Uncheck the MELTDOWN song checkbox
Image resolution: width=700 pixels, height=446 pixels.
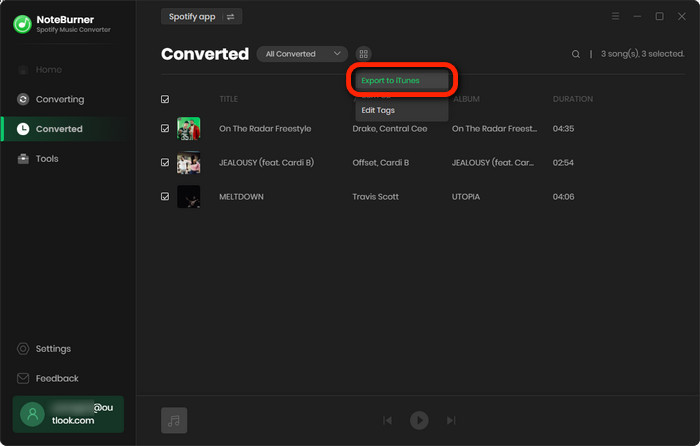(165, 196)
